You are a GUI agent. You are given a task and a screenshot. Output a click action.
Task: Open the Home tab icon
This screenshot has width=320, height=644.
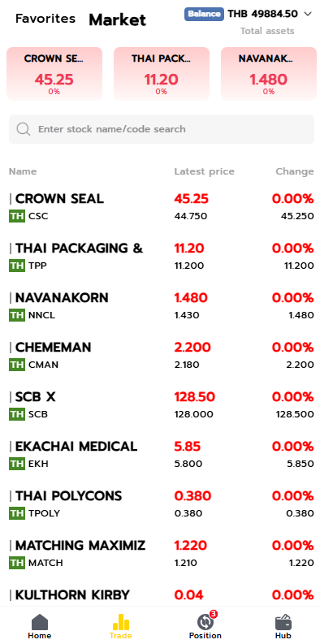[40, 622]
